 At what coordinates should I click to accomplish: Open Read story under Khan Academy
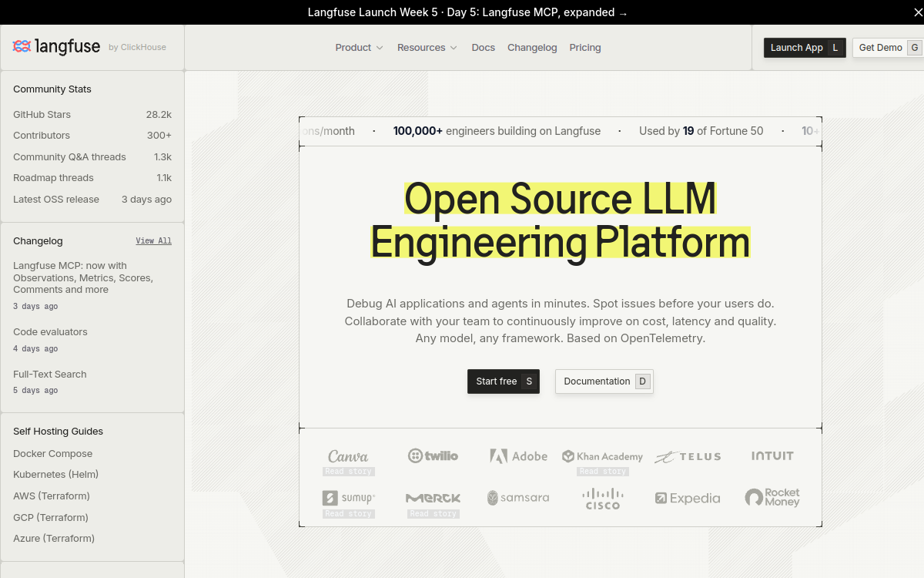click(603, 472)
